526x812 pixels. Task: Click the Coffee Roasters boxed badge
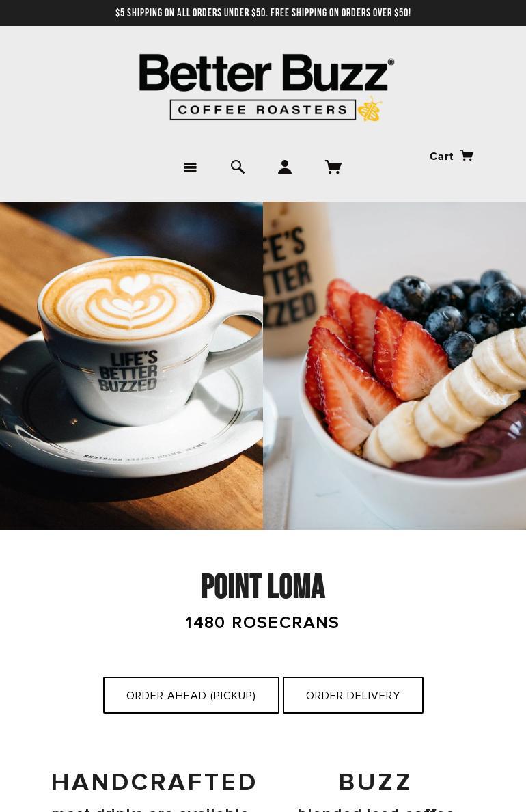click(x=263, y=110)
